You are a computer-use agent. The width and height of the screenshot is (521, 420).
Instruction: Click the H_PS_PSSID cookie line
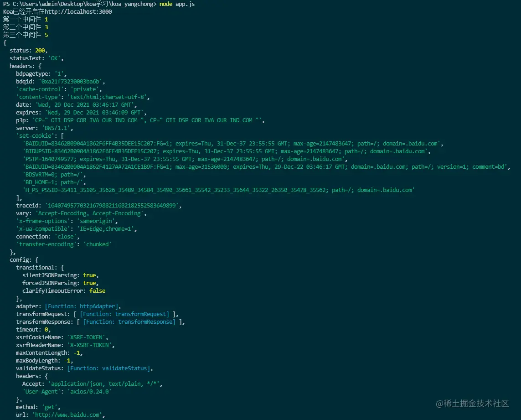click(219, 190)
